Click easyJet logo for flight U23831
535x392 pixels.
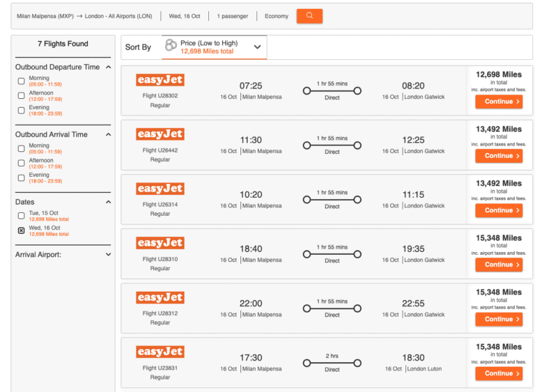(x=160, y=352)
